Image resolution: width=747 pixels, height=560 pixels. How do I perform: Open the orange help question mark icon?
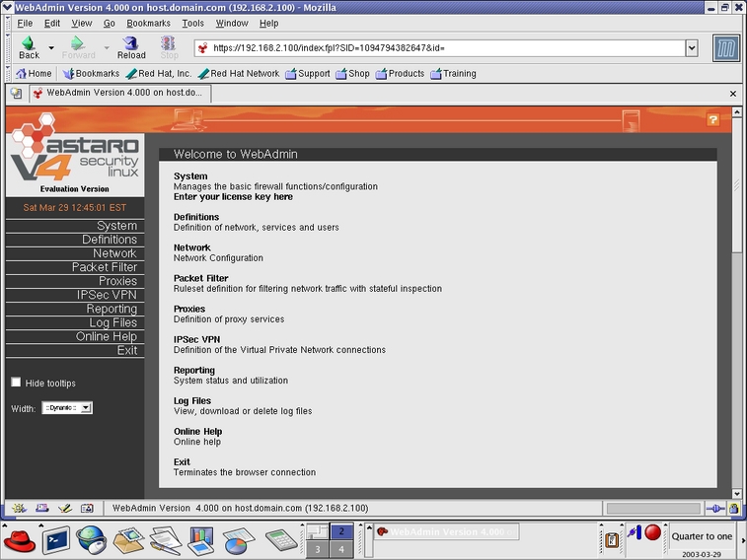point(713,119)
